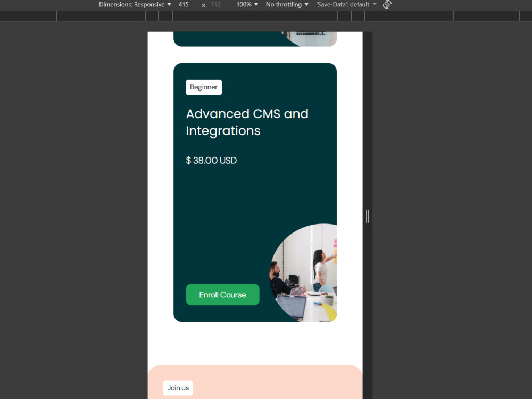Image resolution: width=532 pixels, height=399 pixels.
Task: Grab the viewport resize handle on right edge
Action: (368, 216)
